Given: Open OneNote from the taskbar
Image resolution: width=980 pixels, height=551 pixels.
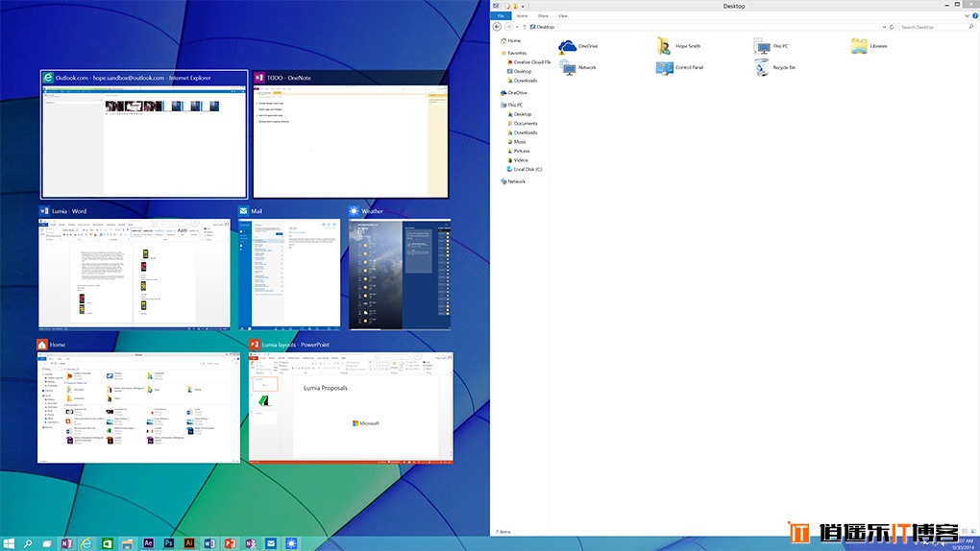Looking at the screenshot, I should click(x=66, y=543).
